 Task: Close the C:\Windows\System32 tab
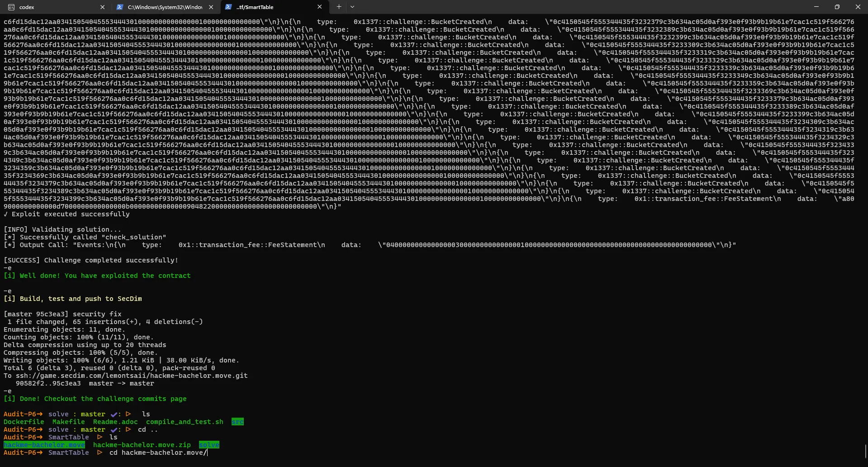click(211, 7)
